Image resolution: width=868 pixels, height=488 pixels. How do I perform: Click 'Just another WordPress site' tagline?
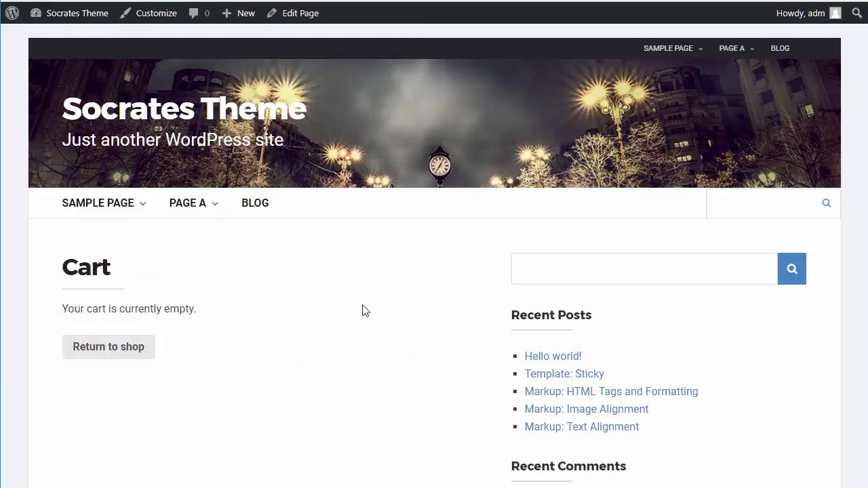[172, 140]
